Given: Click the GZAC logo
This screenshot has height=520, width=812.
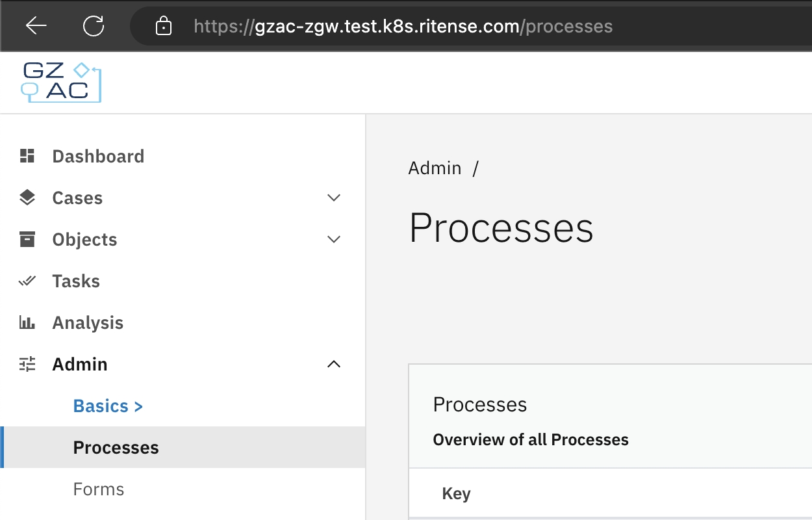Looking at the screenshot, I should (x=61, y=83).
